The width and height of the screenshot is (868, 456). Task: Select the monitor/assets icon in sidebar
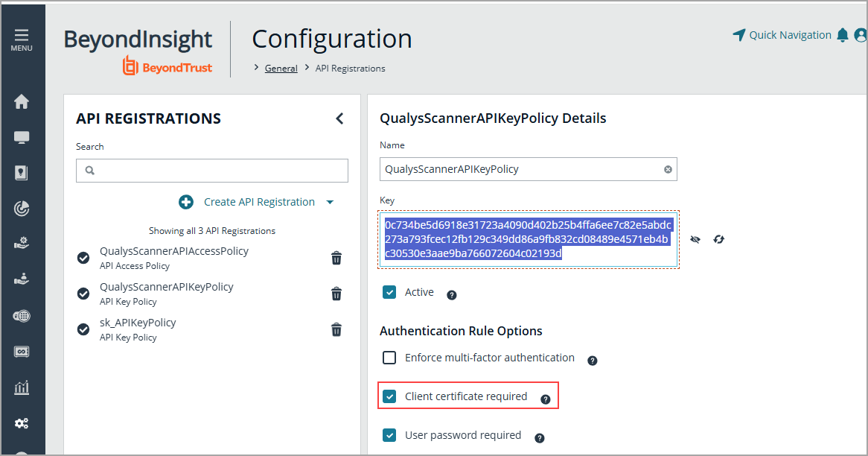click(x=22, y=137)
